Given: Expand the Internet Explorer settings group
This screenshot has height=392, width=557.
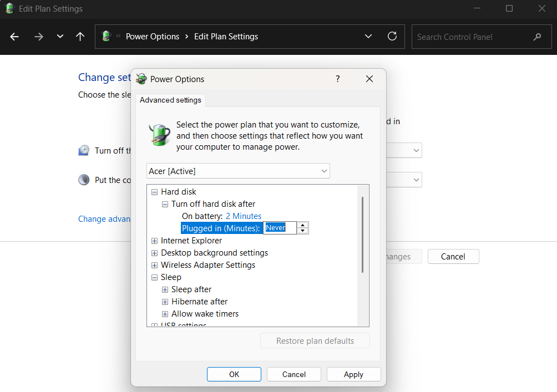Looking at the screenshot, I should click(154, 241).
